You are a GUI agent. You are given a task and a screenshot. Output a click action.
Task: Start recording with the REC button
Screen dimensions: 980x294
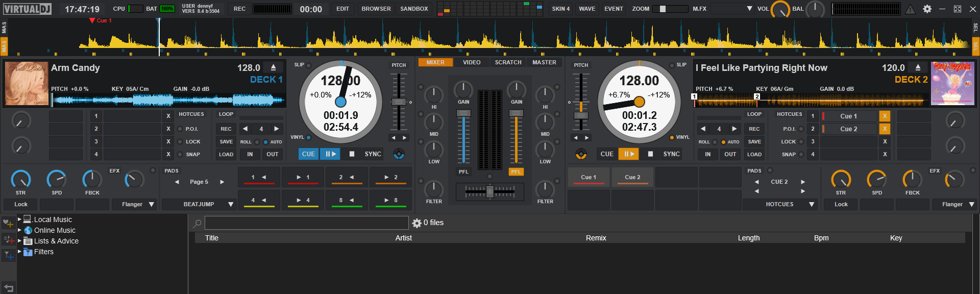[x=239, y=9]
